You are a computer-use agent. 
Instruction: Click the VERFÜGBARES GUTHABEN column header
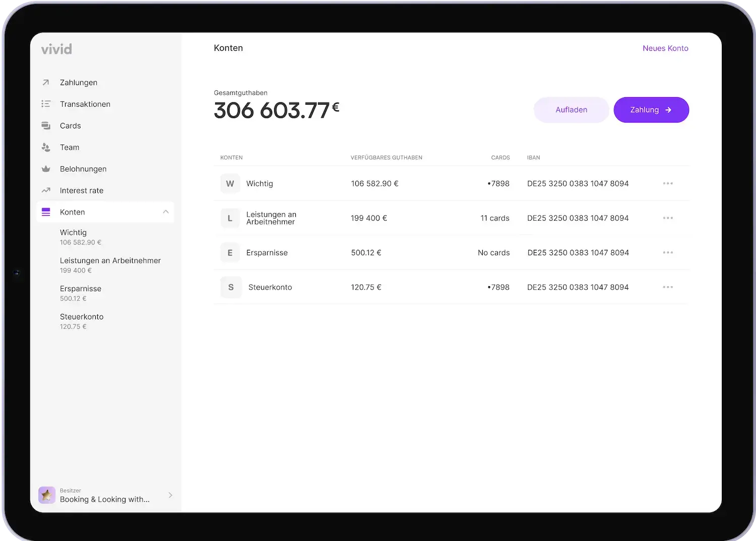tap(387, 158)
